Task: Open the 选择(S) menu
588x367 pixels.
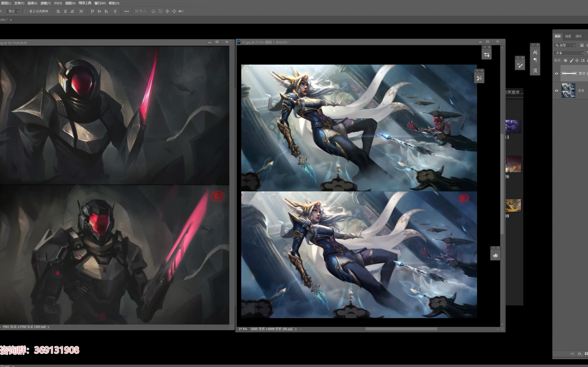Action: point(32,3)
